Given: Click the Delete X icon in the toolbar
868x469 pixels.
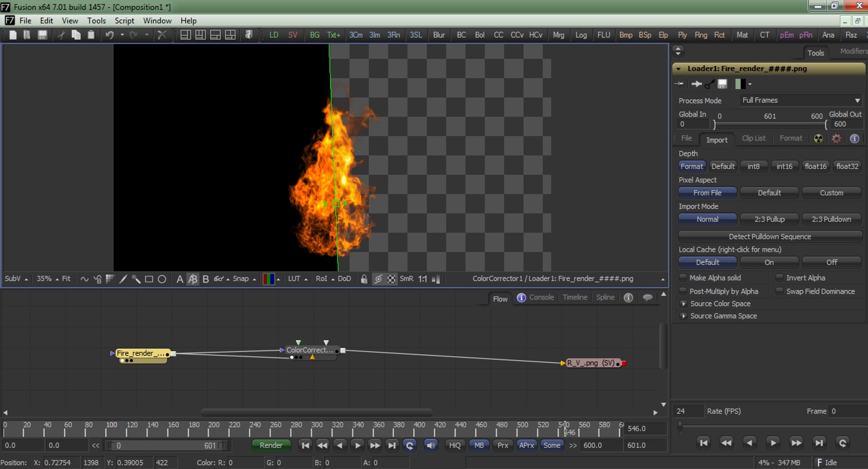Looking at the screenshot, I should tap(162, 35).
